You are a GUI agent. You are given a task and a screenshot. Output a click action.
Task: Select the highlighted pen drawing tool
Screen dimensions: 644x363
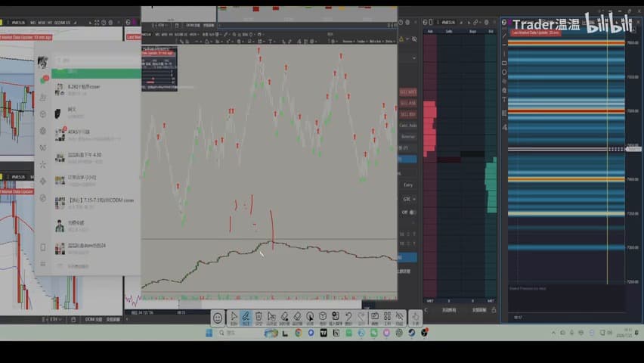tap(246, 318)
